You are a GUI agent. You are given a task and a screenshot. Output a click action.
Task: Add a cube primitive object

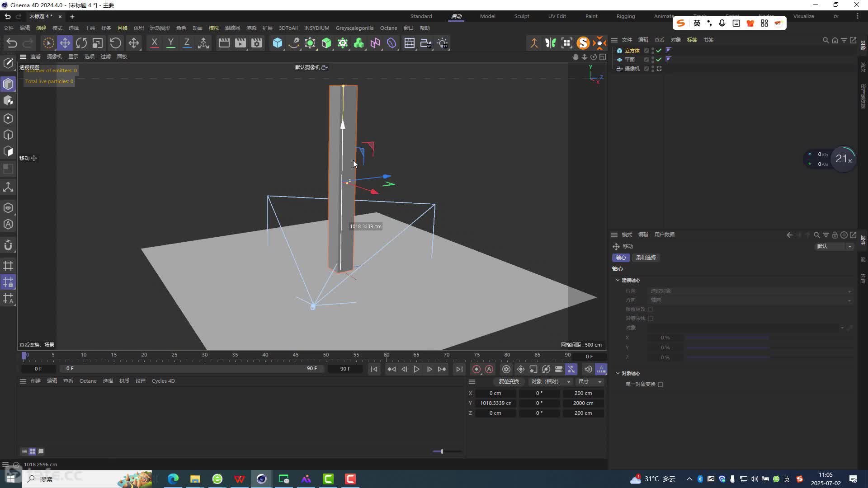tap(278, 43)
